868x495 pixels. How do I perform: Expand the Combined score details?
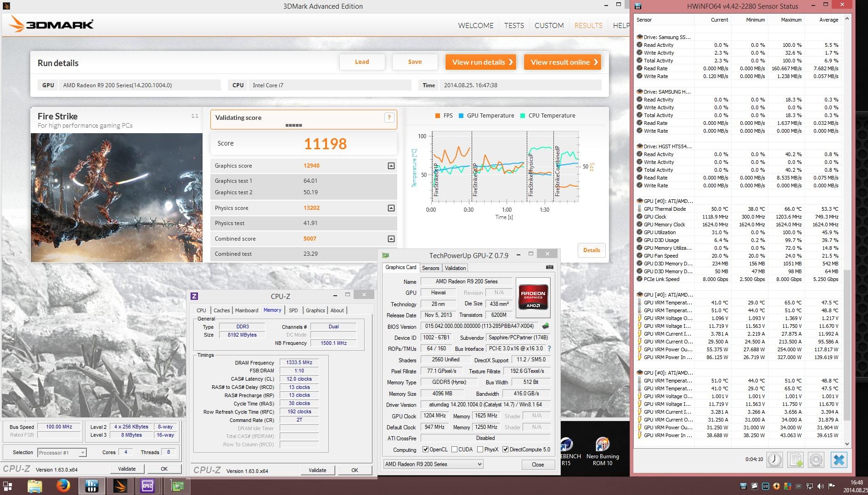(x=391, y=239)
